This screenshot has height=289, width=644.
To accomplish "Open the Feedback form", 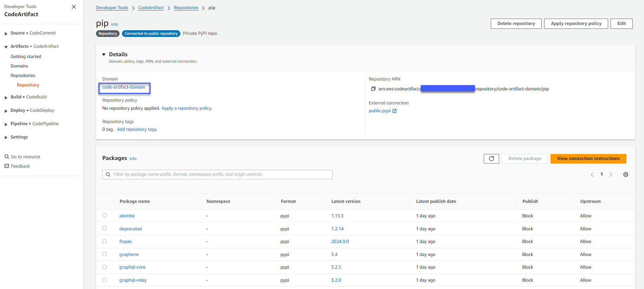I will point(17,166).
